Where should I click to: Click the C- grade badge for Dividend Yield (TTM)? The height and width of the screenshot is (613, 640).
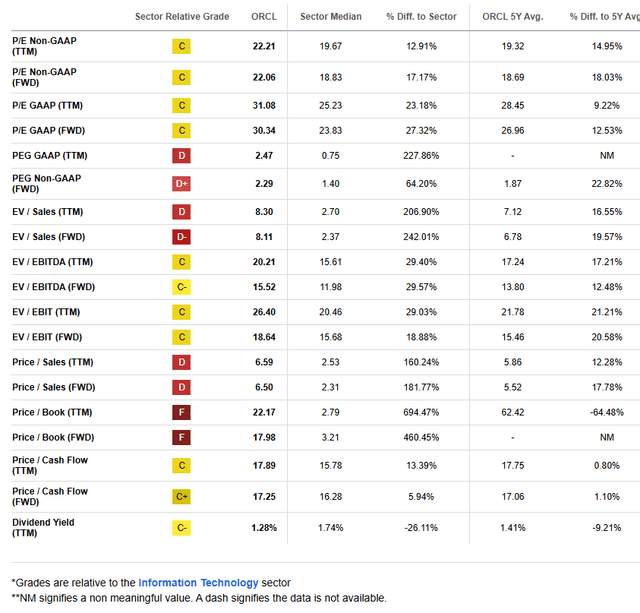tap(181, 528)
